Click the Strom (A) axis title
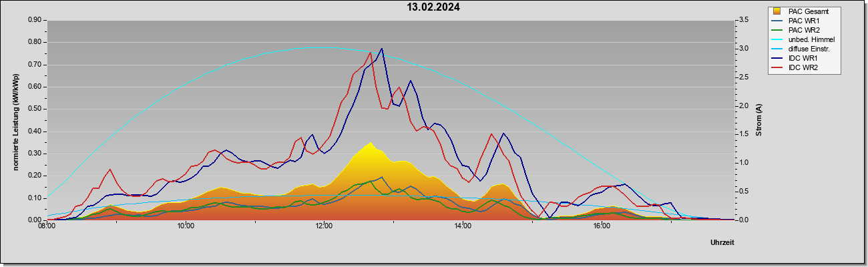The image size is (868, 267). coord(758,120)
